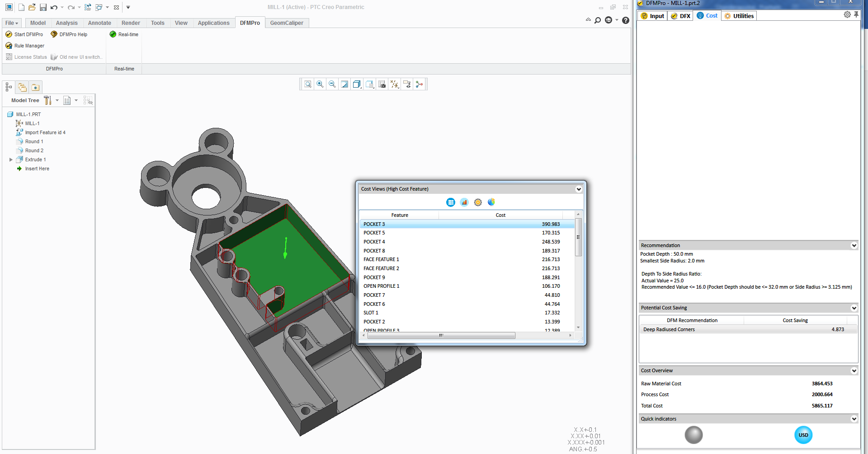The height and width of the screenshot is (454, 868).
Task: Toggle the Real-time analysis option
Action: coord(124,34)
